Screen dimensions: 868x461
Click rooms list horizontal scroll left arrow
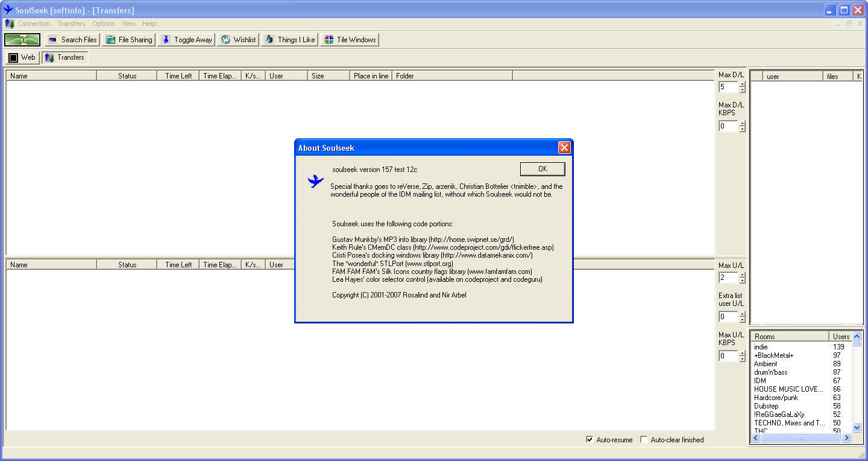click(756, 438)
